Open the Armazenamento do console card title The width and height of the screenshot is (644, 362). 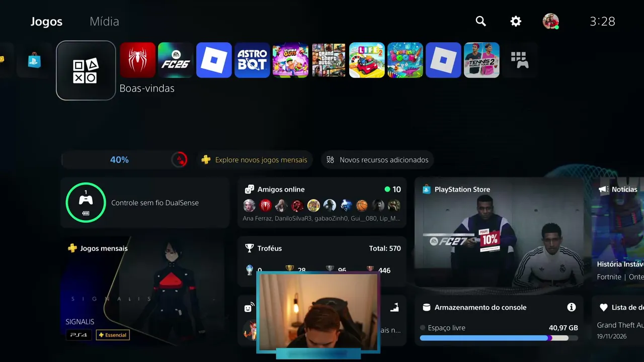480,307
